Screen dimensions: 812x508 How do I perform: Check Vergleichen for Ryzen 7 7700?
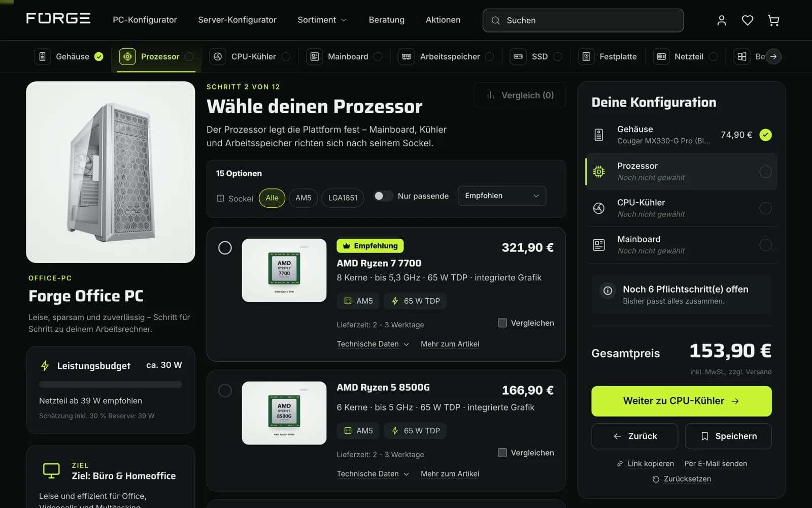click(502, 323)
